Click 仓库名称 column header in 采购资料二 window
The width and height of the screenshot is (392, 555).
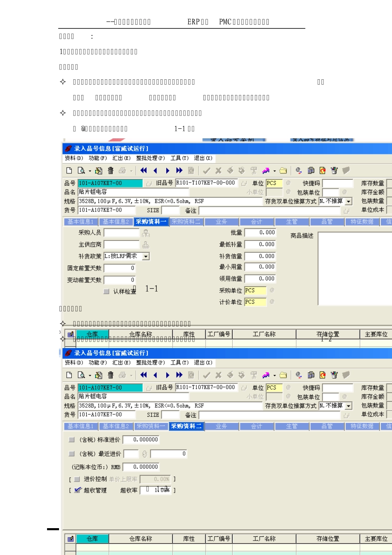point(141,539)
